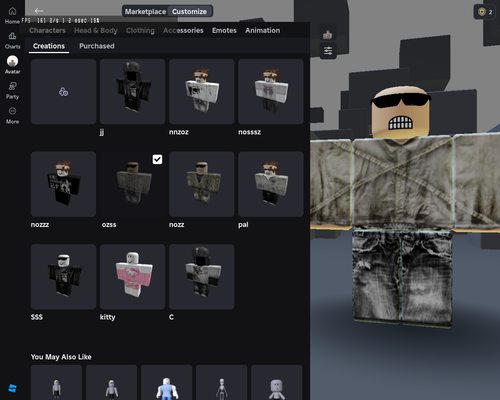Open the gray blockhead suggestion

pyautogui.click(x=277, y=382)
